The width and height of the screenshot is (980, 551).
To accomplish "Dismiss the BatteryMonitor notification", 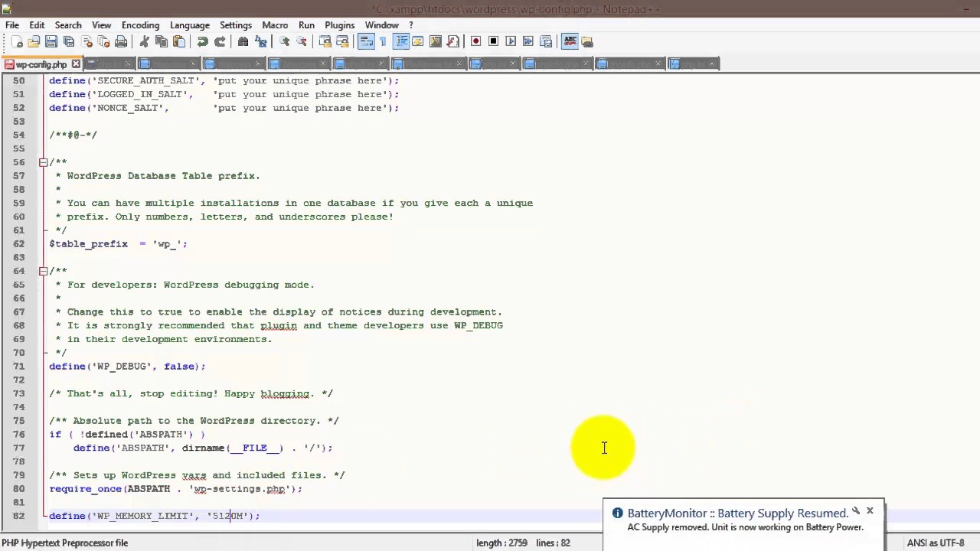I will point(870,510).
